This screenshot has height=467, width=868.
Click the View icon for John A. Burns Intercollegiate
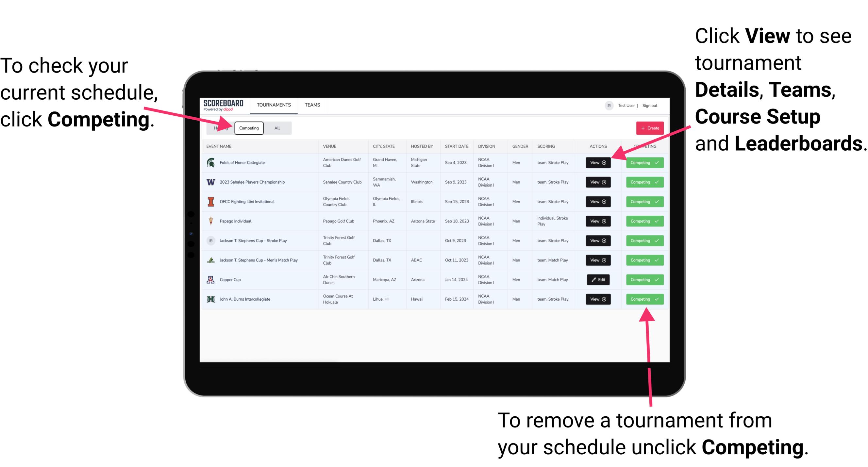[597, 299]
